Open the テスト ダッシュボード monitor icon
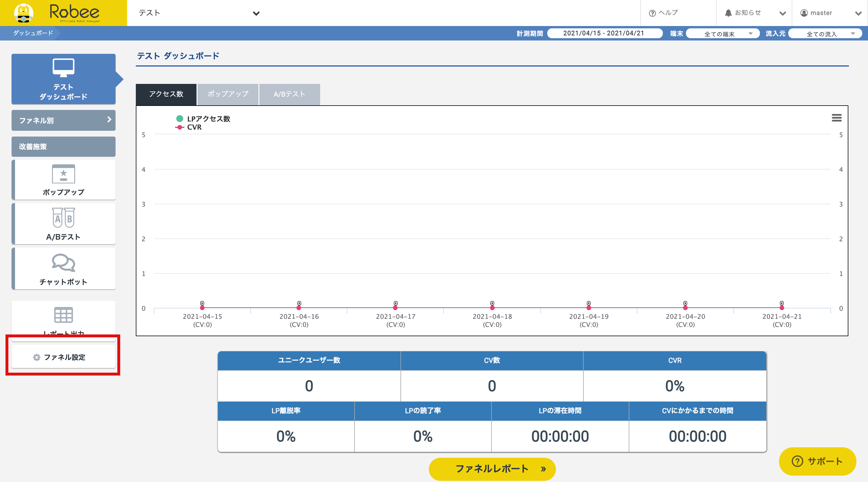 pos(63,67)
